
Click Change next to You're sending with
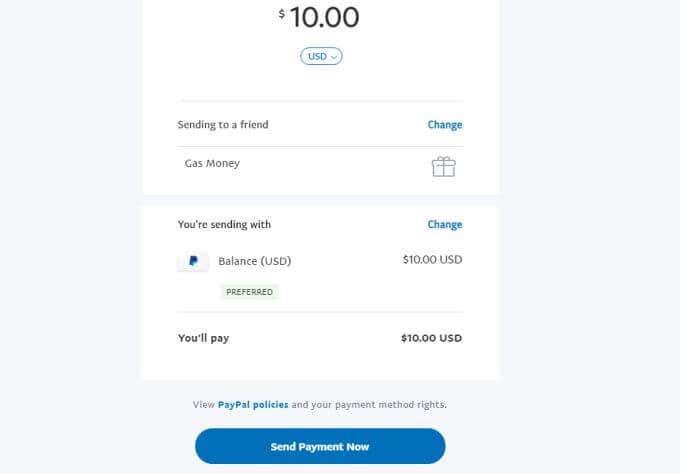pos(444,225)
